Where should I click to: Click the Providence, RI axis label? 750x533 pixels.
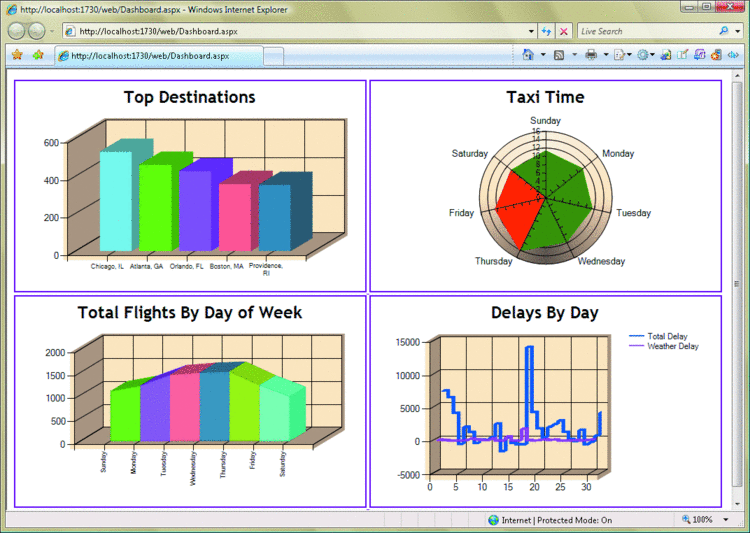[x=266, y=269]
